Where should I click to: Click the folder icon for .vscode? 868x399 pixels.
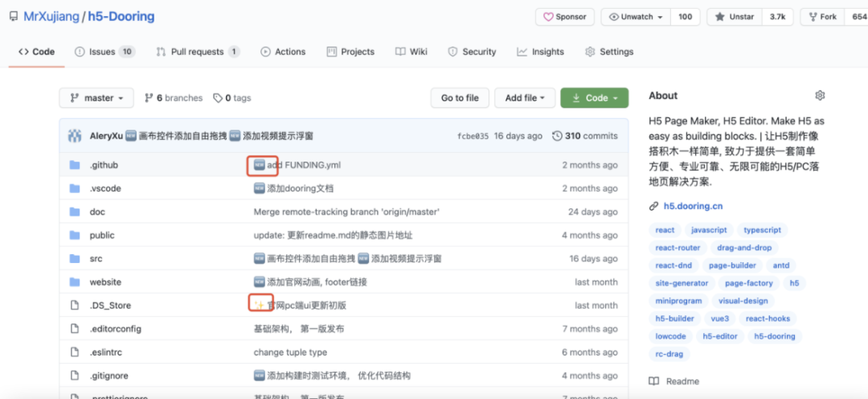[x=75, y=188]
